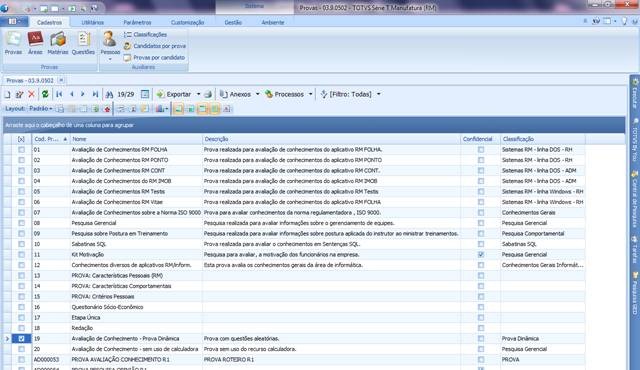The width and height of the screenshot is (640, 370).
Task: Open the Provas ribbon icon
Action: click(13, 43)
